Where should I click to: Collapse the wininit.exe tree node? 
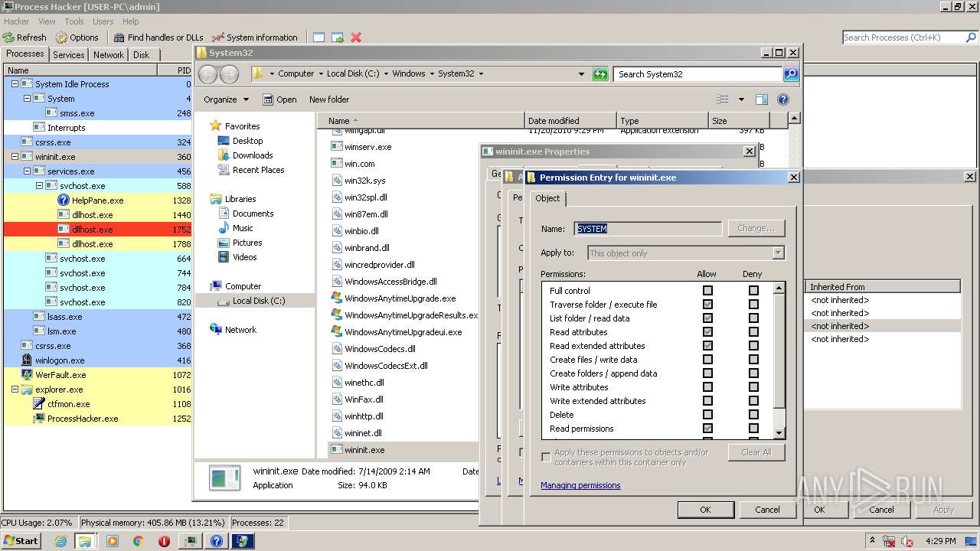point(15,157)
